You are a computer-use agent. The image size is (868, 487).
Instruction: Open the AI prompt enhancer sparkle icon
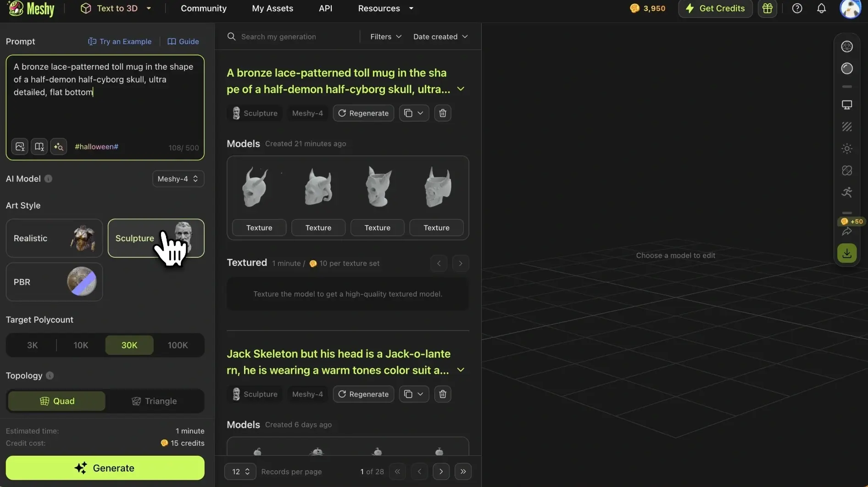pyautogui.click(x=59, y=146)
